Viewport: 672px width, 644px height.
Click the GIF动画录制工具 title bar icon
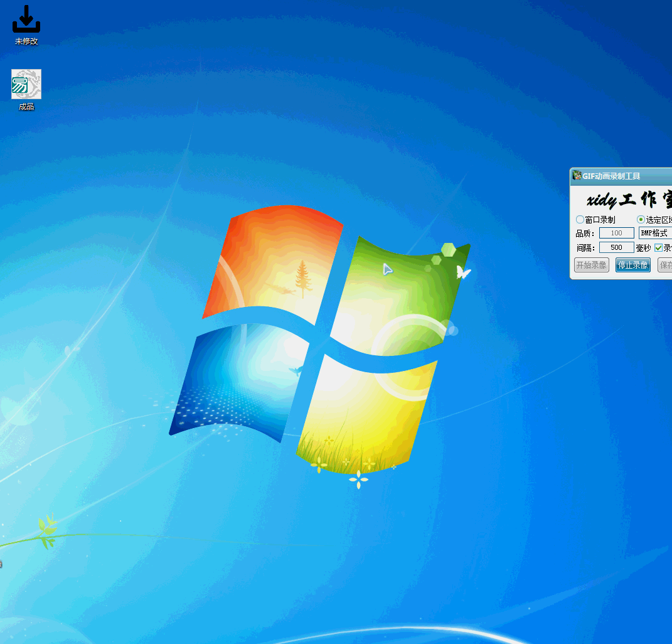pos(577,175)
